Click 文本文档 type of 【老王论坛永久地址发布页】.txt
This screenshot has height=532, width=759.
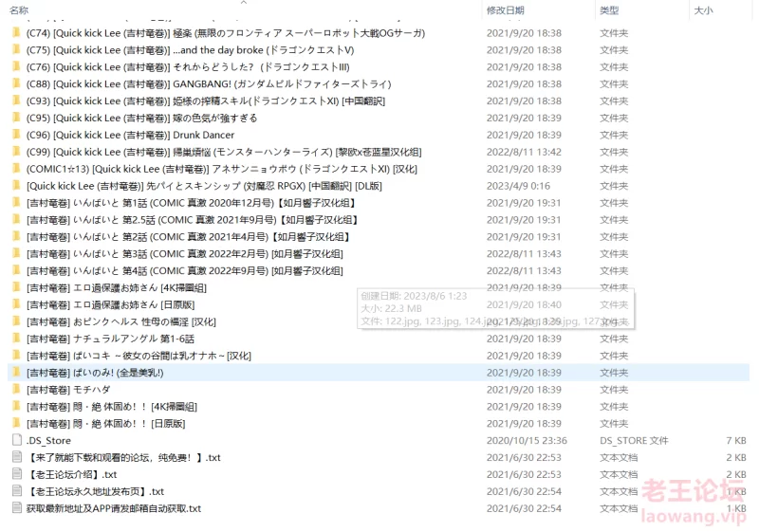[x=619, y=491]
